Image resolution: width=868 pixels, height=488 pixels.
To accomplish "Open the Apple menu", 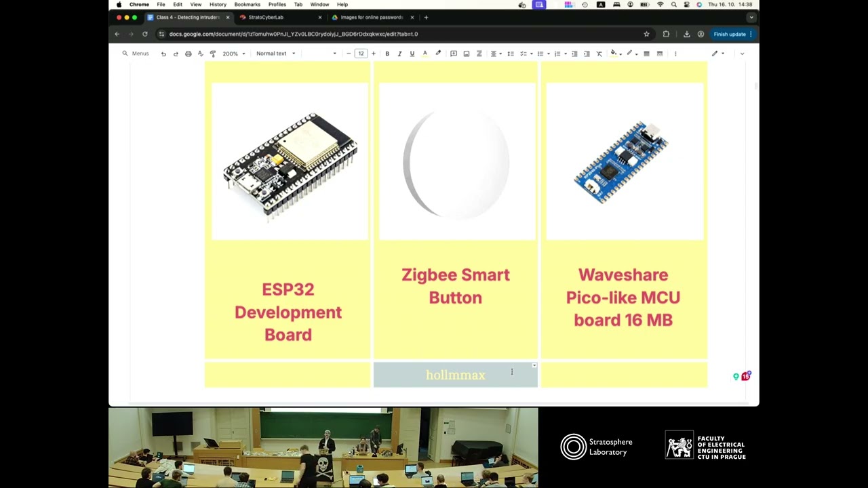I will click(119, 5).
